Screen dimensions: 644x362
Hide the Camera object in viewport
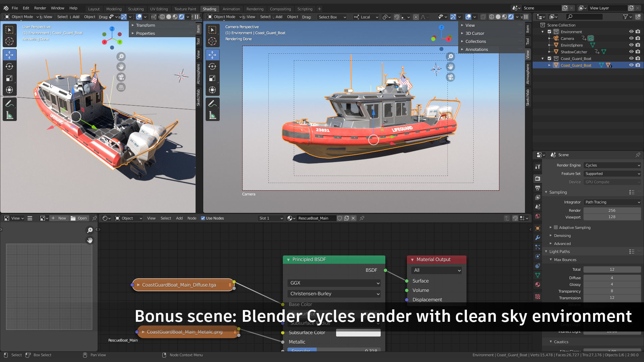tap(631, 38)
